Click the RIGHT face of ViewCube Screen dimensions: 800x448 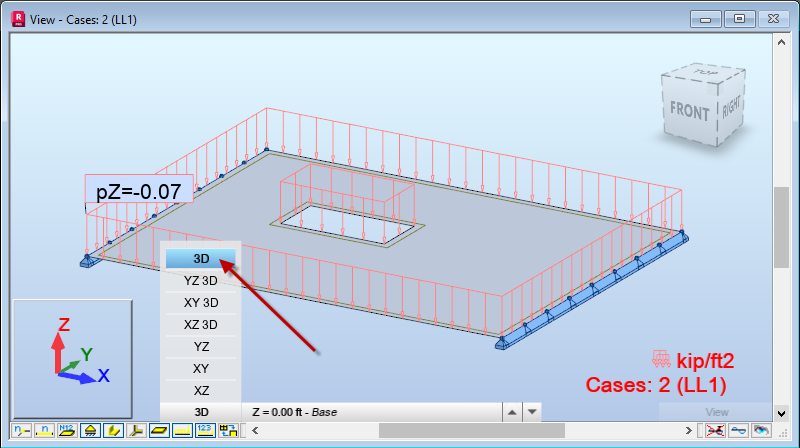pos(731,107)
